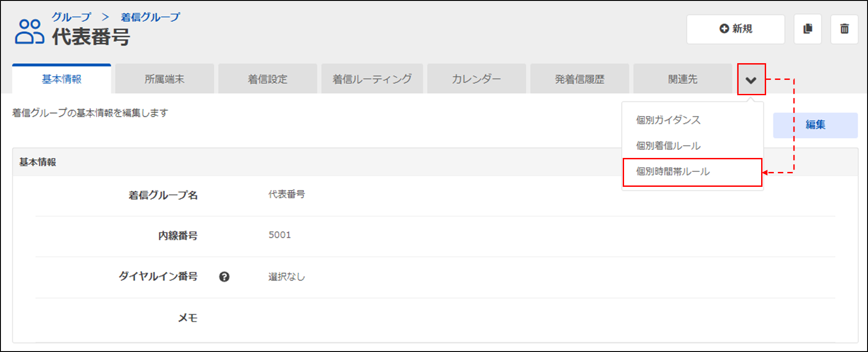868x352 pixels.
Task: Open the 関連先 tab
Action: point(683,79)
